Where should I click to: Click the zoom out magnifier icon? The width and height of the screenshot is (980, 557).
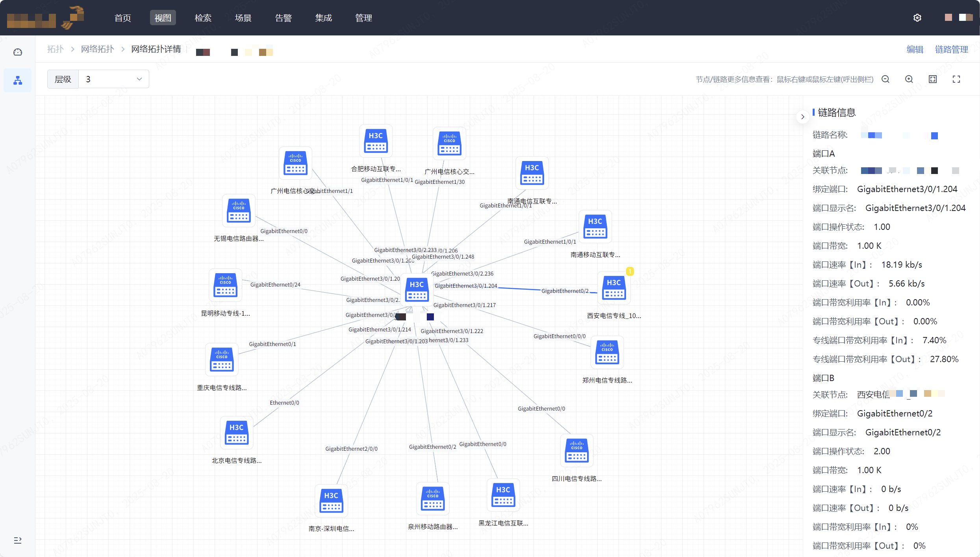coord(886,79)
